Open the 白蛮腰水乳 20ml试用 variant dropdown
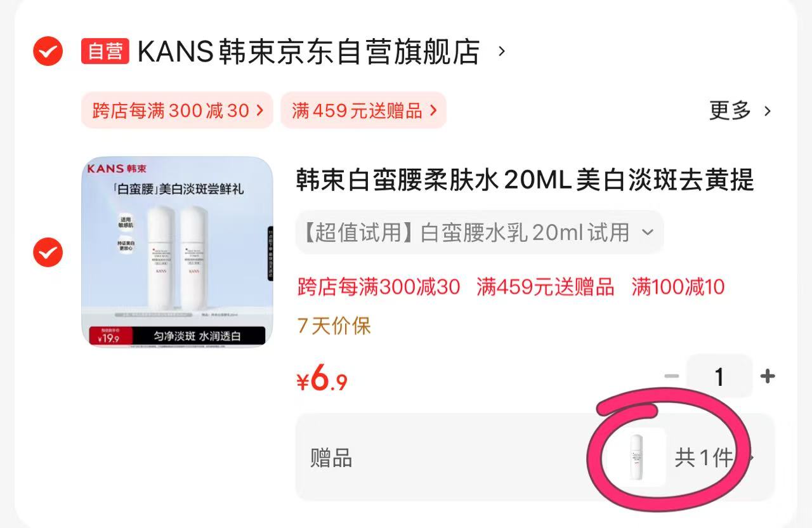Viewport: 812px width, 528px height. 480,232
